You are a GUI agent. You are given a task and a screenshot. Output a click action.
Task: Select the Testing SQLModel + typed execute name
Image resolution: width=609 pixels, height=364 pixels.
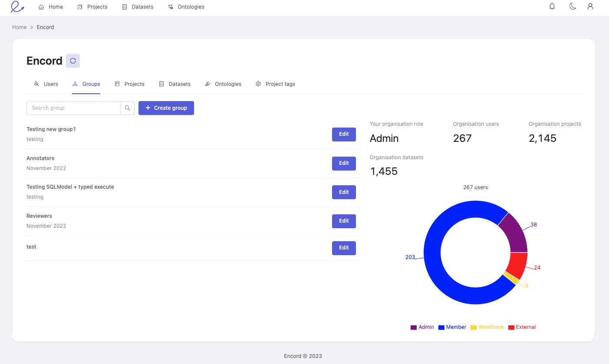(x=70, y=187)
